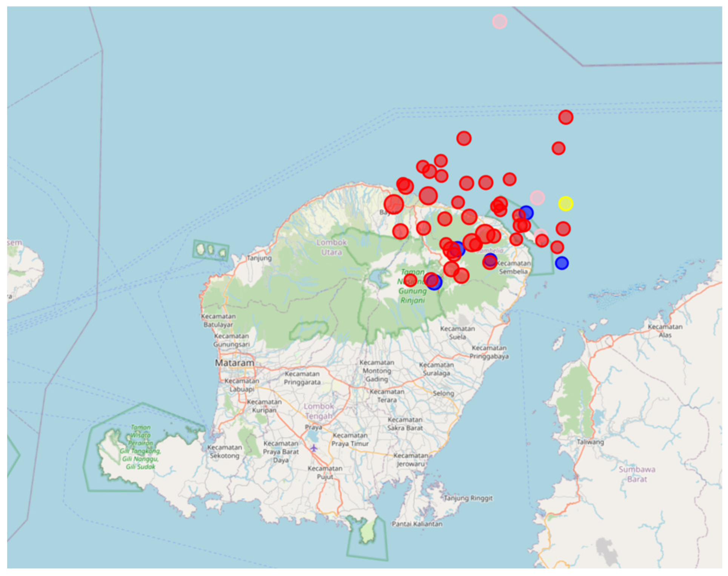
Task: Click the Taliwang town label
Action: pyautogui.click(x=590, y=442)
